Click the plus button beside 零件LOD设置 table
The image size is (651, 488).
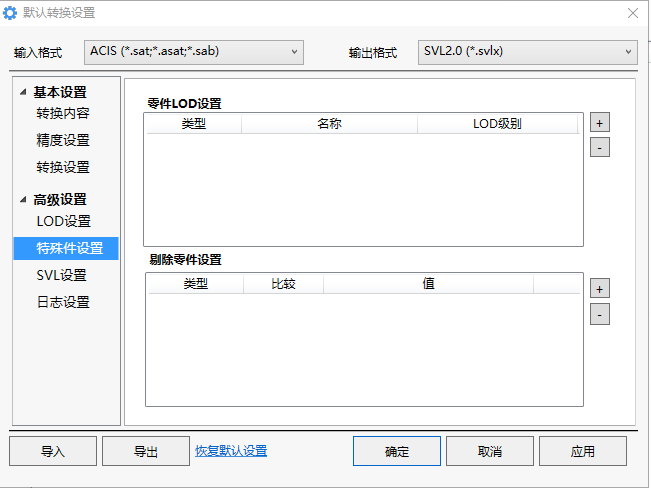(599, 122)
